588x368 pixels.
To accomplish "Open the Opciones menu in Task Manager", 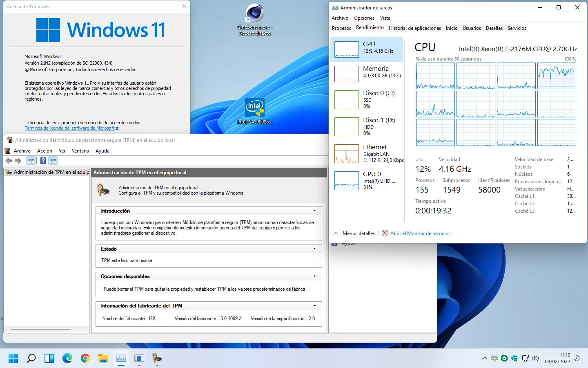I will pyautogui.click(x=364, y=18).
